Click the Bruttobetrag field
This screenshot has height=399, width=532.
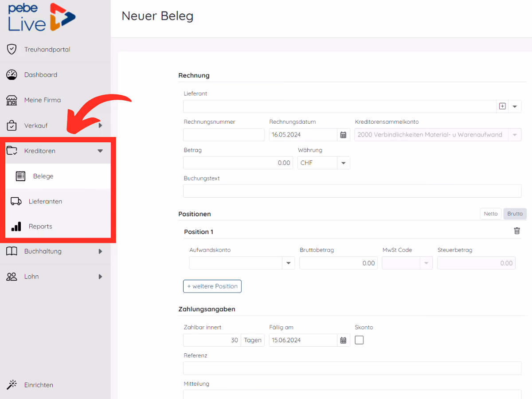tap(339, 263)
